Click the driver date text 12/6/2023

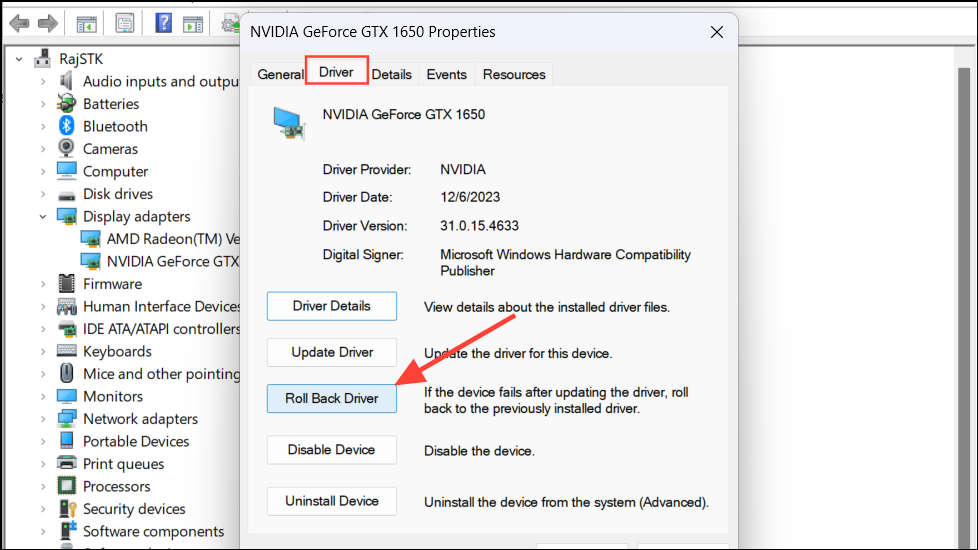pyautogui.click(x=470, y=197)
